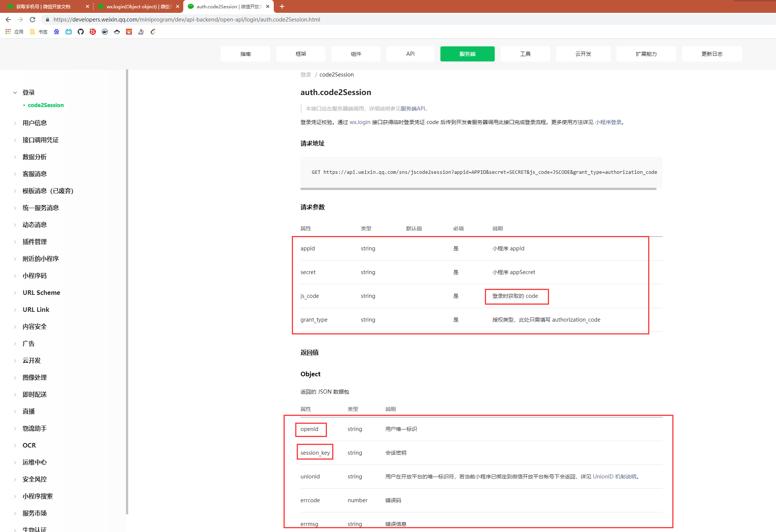This screenshot has width=776, height=532.
Task: Open the black hat face bookmark
Action: tap(117, 32)
